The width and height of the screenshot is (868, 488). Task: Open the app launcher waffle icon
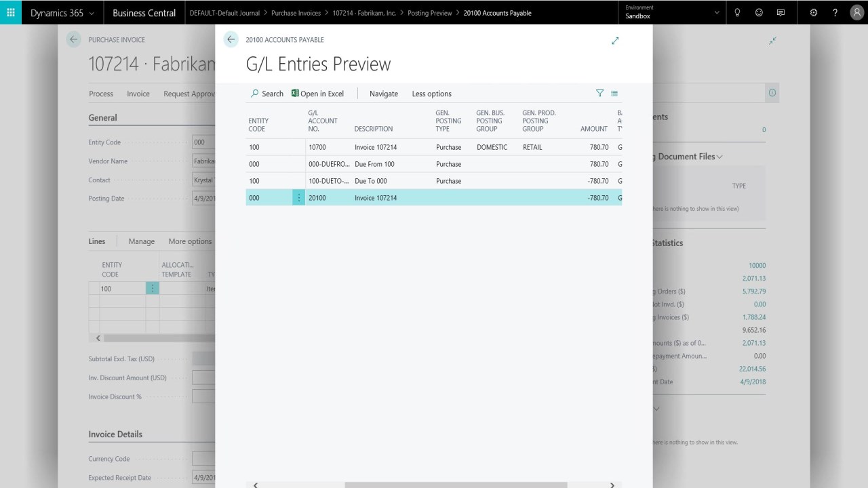(10, 12)
